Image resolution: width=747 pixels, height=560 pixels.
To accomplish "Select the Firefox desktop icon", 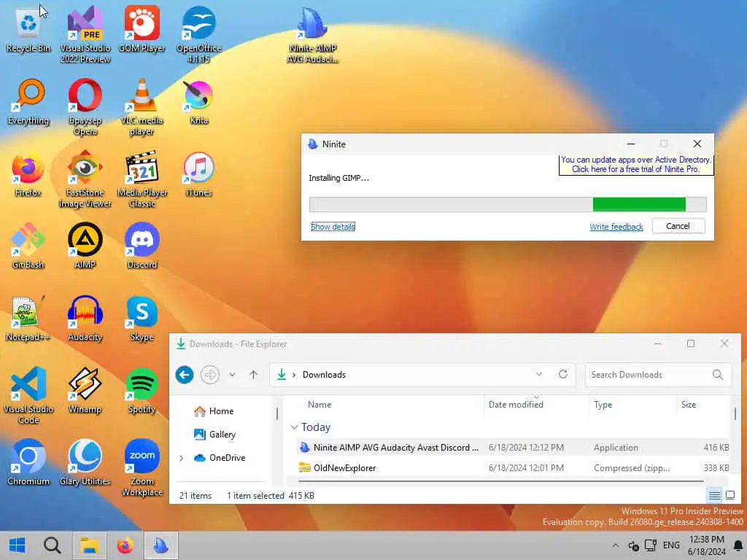I will pos(28,175).
